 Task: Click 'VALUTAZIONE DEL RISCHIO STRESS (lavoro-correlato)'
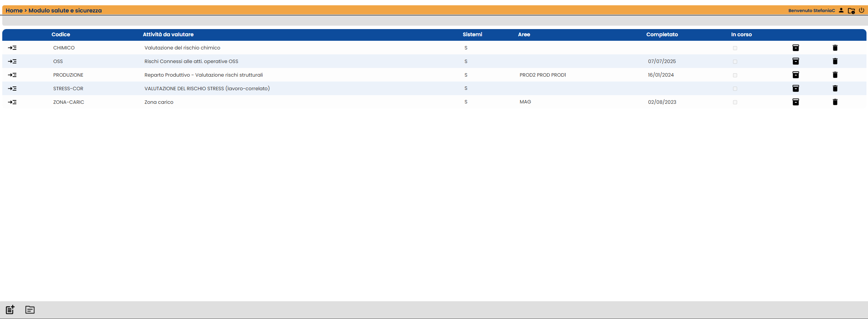tap(207, 89)
